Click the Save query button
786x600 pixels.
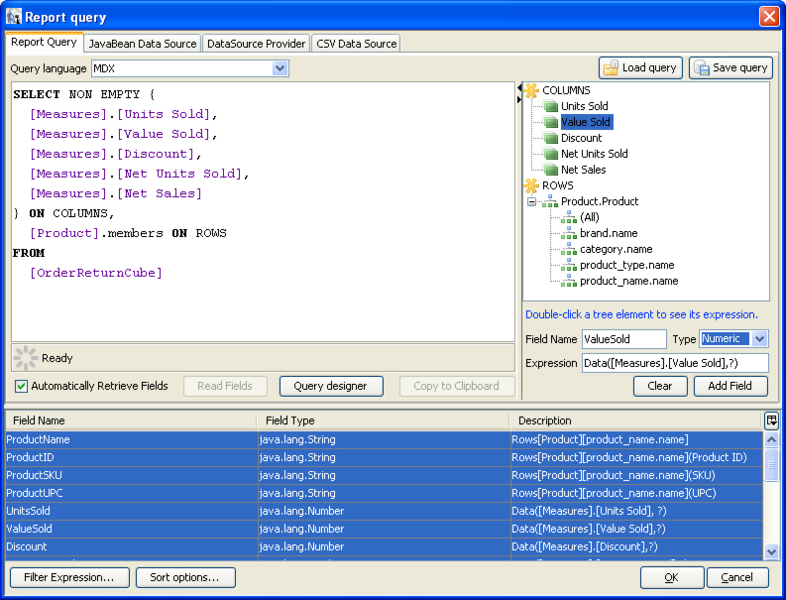point(731,68)
